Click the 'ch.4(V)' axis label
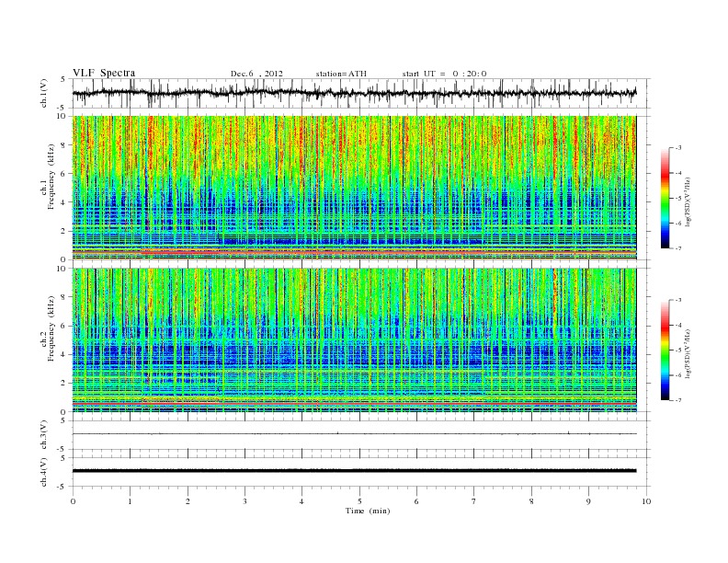This screenshot has width=728, height=563. click(x=44, y=472)
